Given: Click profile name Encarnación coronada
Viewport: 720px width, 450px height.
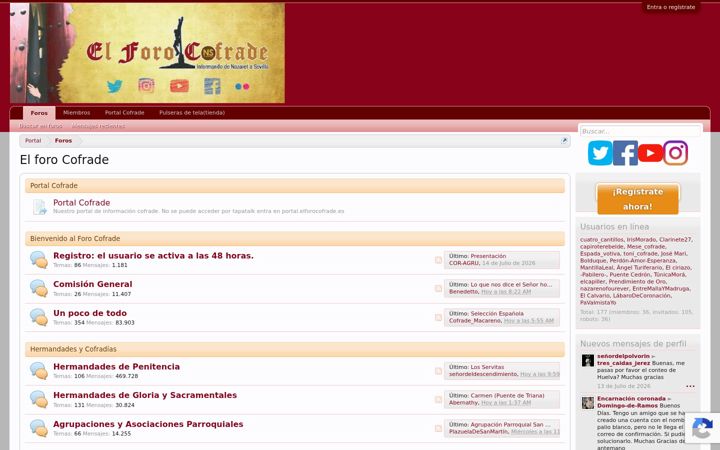Looking at the screenshot, I should [x=631, y=399].
